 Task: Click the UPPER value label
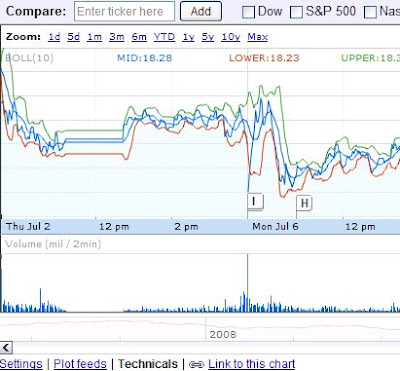[370, 58]
